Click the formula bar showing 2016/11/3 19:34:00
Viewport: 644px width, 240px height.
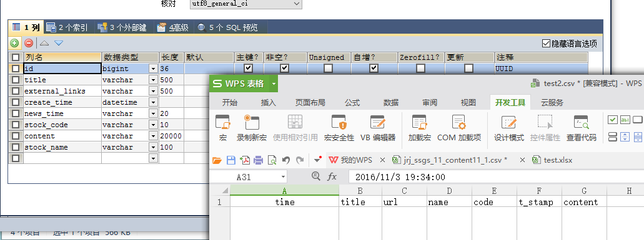point(496,177)
